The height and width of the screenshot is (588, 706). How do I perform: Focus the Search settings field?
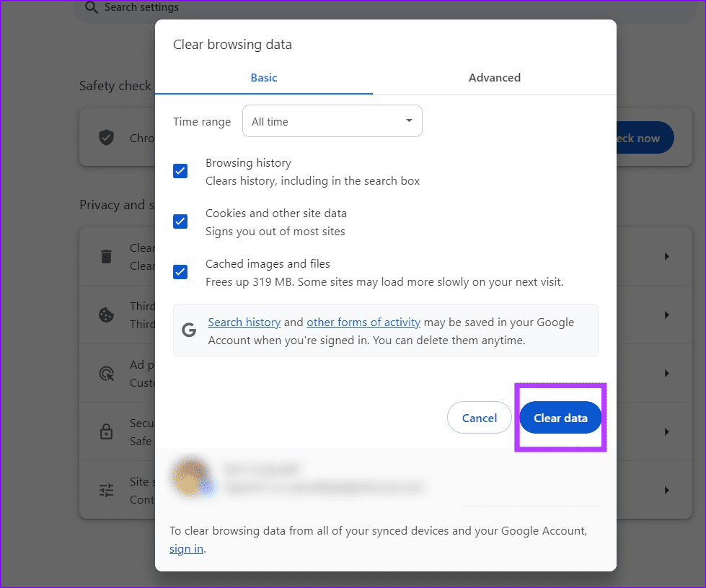[x=385, y=8]
